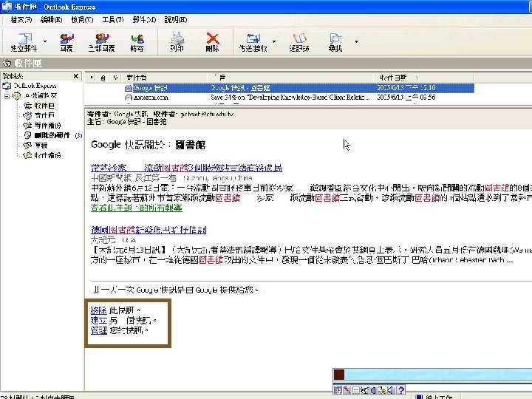Click the 尋找 (Find) toolbar icon
The width and height of the screenshot is (532, 399).
[335, 38]
